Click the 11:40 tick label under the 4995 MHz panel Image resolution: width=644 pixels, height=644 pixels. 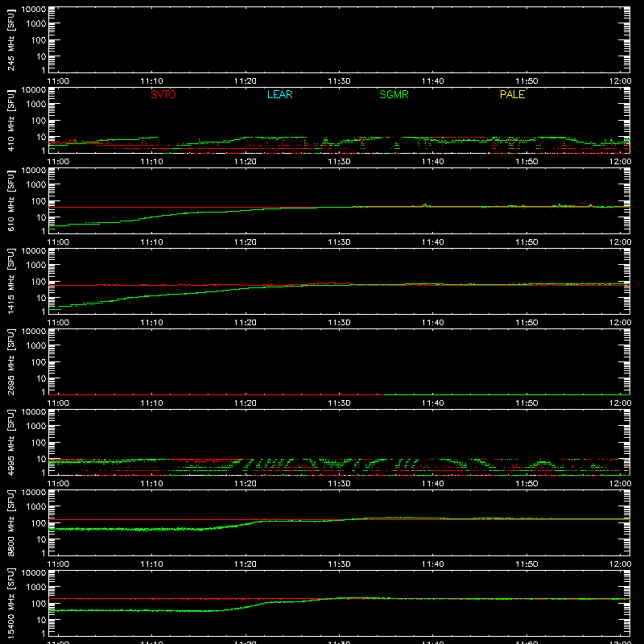tap(433, 484)
